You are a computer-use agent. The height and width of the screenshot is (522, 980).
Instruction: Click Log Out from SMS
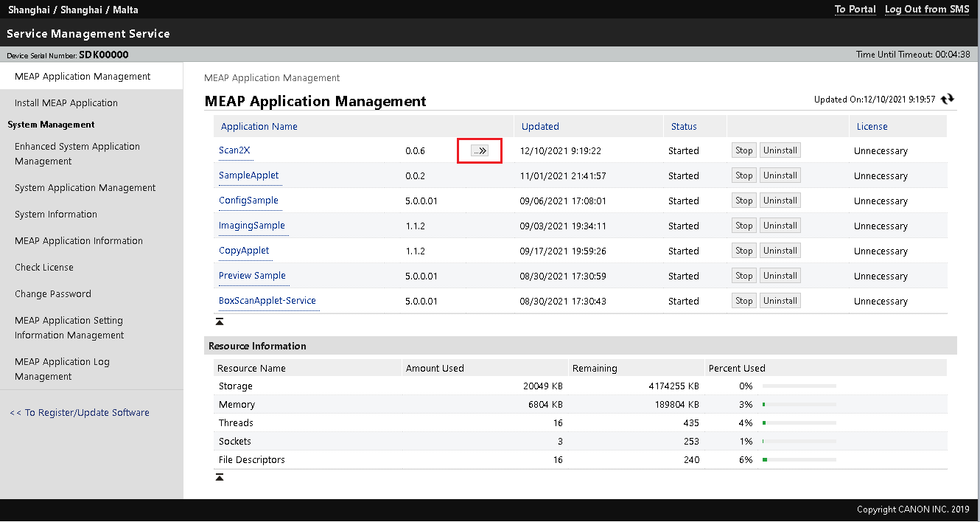pos(927,10)
